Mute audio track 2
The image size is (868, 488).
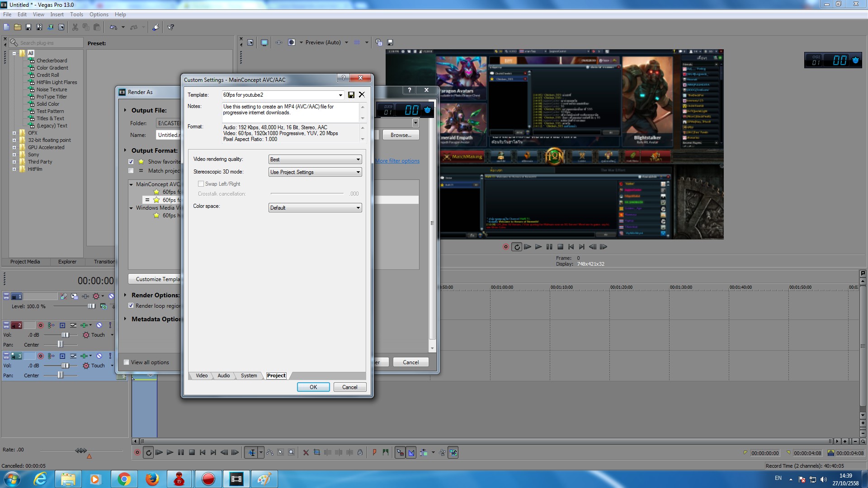tap(99, 325)
